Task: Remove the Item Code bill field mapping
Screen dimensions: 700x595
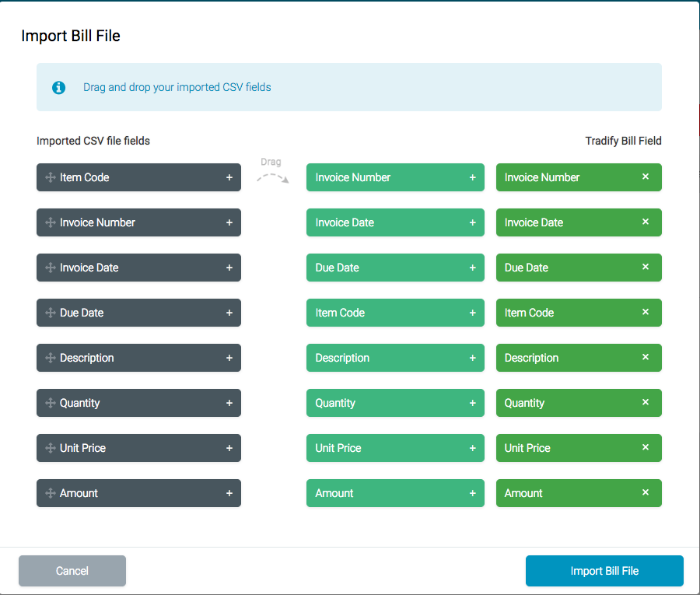Action: click(x=645, y=313)
